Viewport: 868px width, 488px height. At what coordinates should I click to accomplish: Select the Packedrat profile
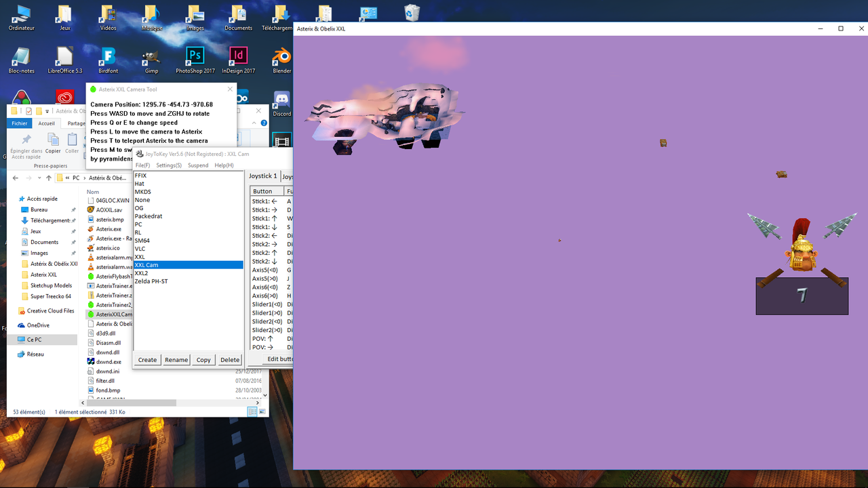[x=188, y=216]
